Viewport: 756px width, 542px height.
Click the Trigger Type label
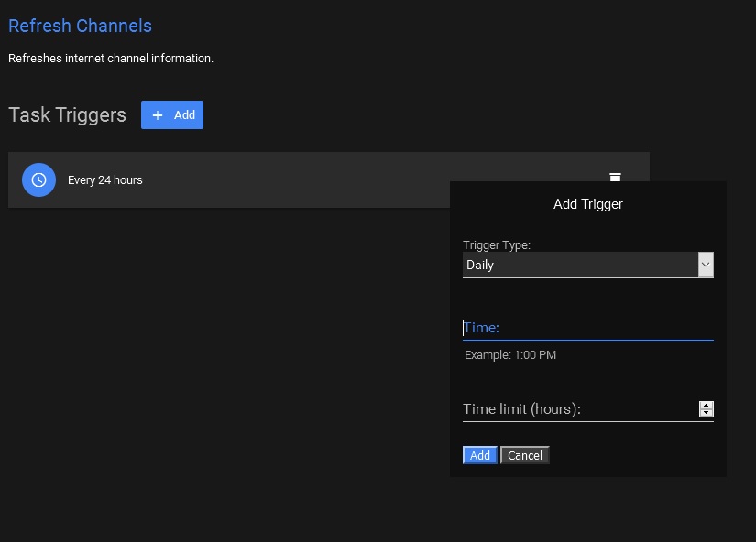(x=496, y=244)
